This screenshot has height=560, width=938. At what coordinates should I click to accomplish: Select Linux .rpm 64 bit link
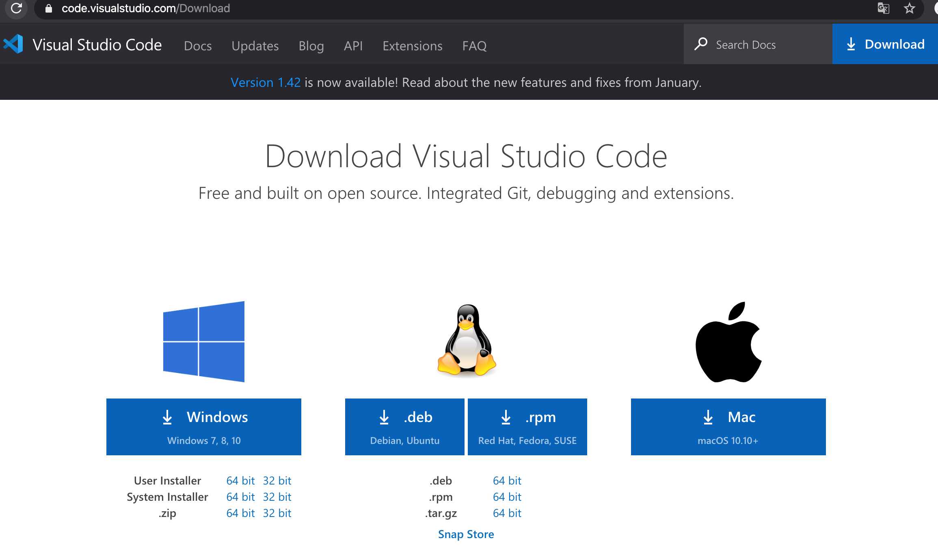[x=507, y=497]
